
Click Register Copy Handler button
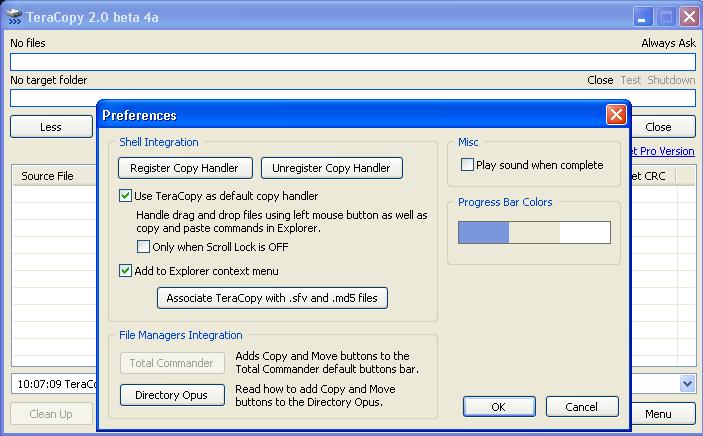click(x=185, y=168)
